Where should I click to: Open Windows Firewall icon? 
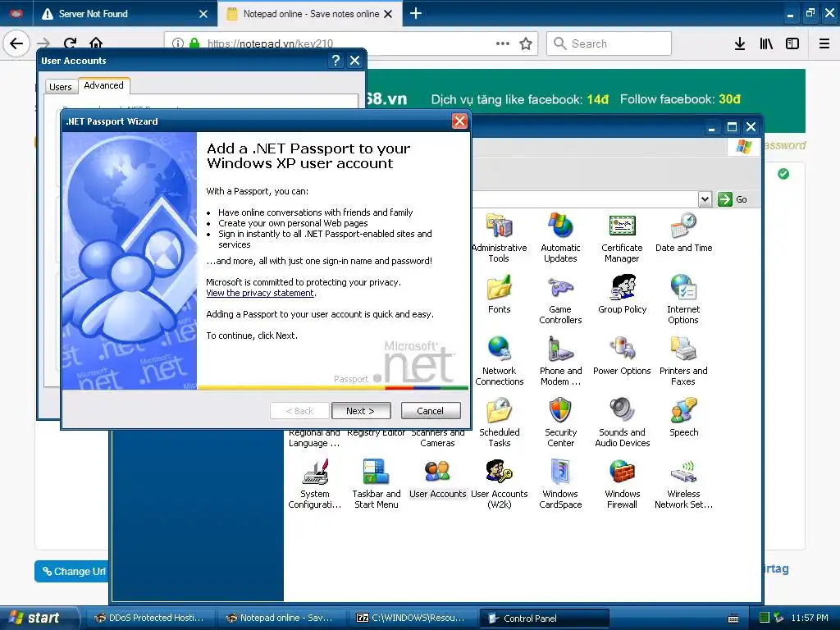622,484
